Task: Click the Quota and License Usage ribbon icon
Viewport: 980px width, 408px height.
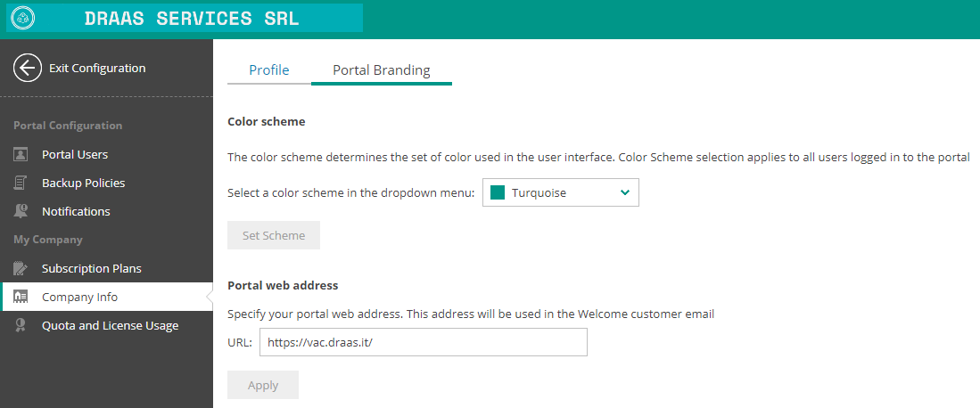Action: [21, 325]
